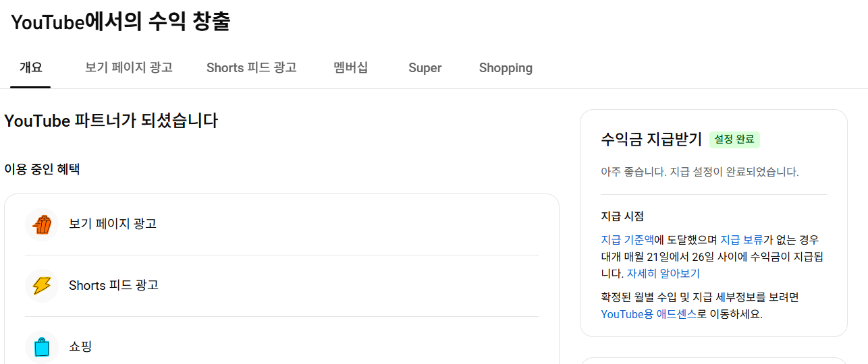Click the blue shopping bag icon
Screen dimensions: 868x364
coord(42,347)
